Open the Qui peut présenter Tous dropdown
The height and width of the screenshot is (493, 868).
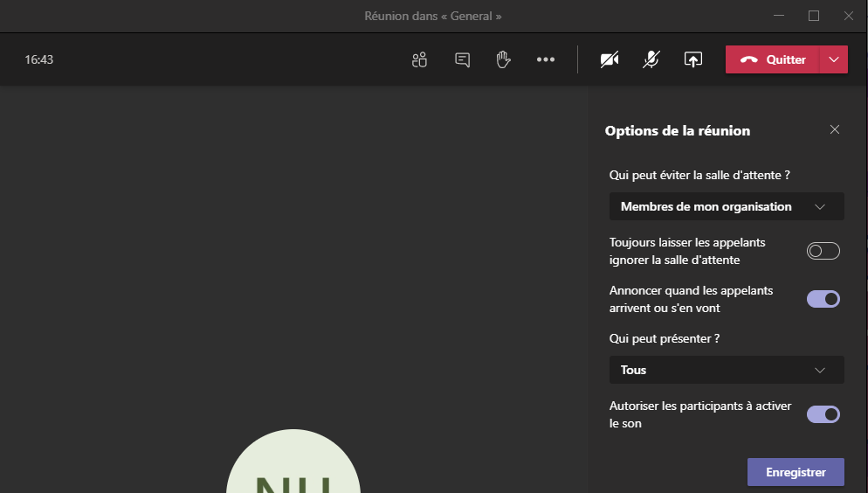click(727, 370)
